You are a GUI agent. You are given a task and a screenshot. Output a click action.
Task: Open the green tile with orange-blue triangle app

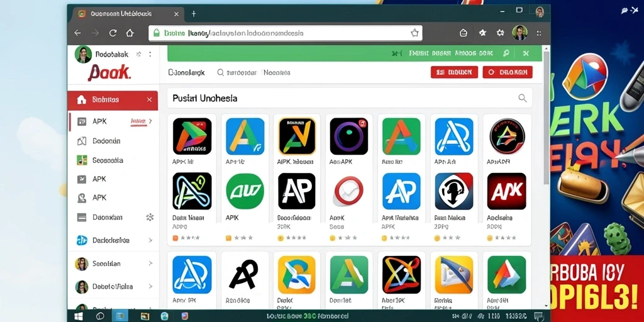point(506,274)
